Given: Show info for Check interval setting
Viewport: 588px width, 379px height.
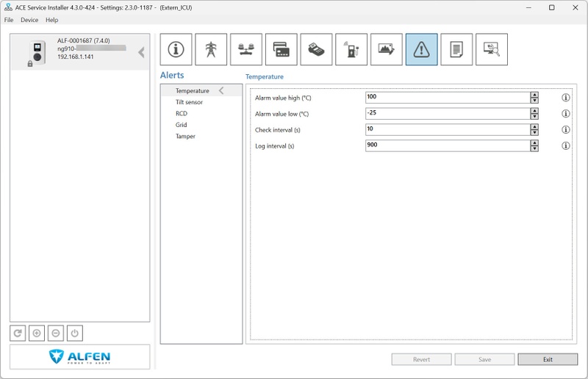Looking at the screenshot, I should point(565,130).
